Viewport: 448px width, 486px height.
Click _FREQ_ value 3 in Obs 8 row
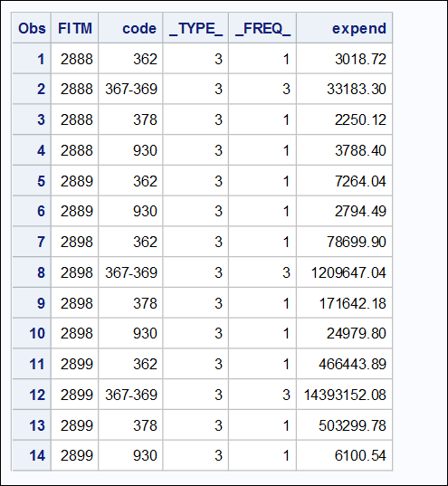tap(286, 272)
